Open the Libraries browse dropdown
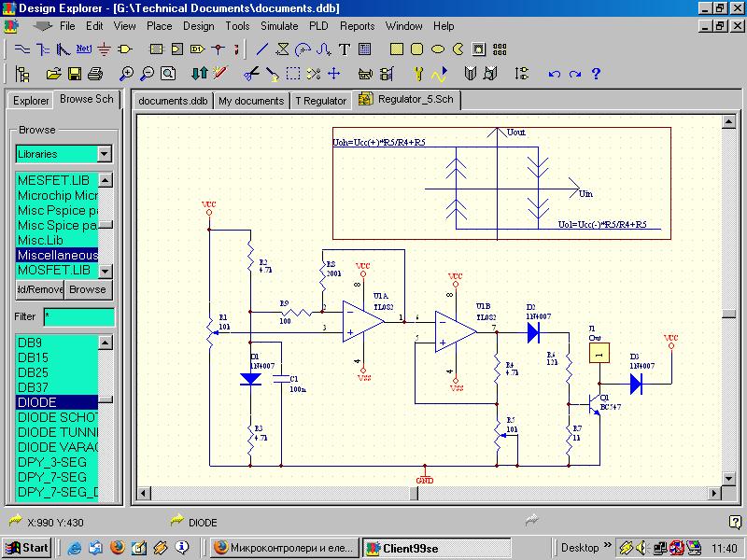Screen dimensions: 747x560 coord(105,154)
